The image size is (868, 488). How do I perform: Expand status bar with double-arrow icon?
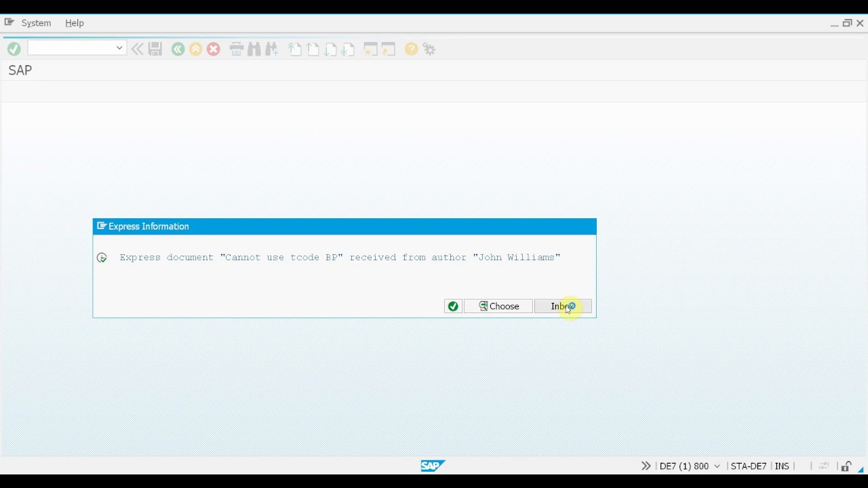(x=646, y=466)
